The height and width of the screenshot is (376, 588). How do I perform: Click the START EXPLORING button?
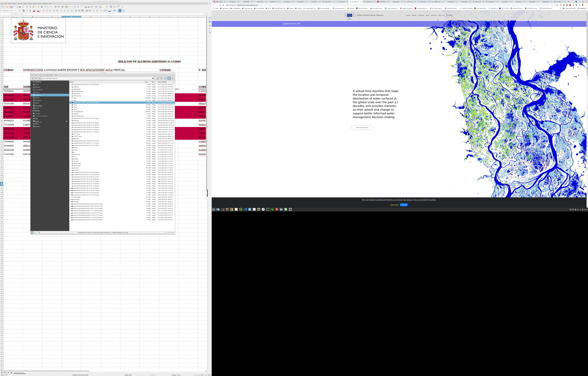[x=362, y=128]
